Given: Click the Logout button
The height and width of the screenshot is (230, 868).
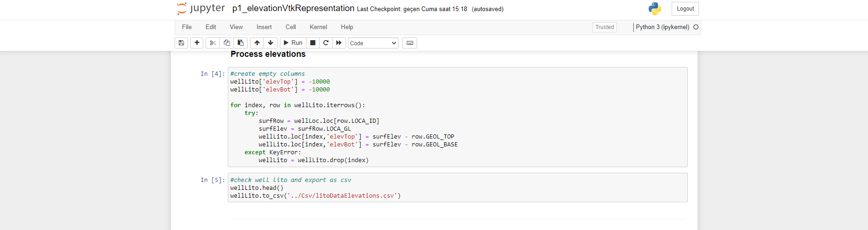Looking at the screenshot, I should [685, 9].
